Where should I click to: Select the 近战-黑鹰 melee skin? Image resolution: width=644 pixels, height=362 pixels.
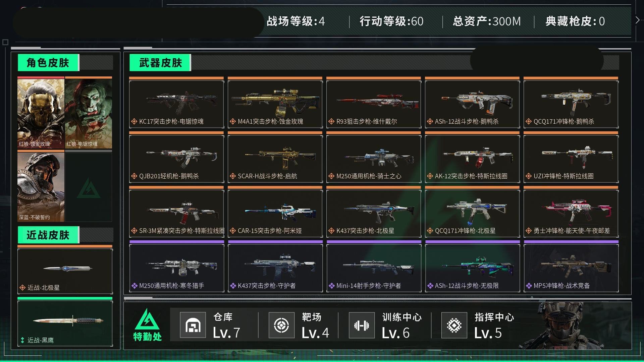click(x=65, y=322)
